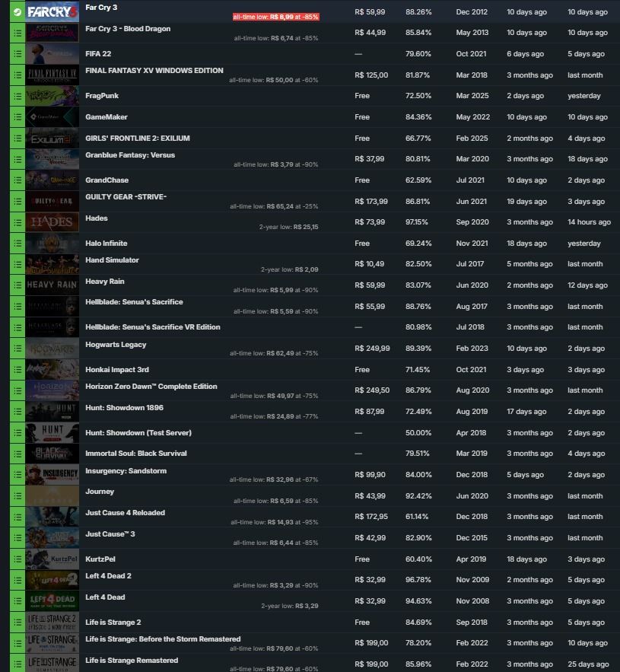Select all-time low R$ 62,49 at -75% text
Image resolution: width=620 pixels, height=672 pixels.
pyautogui.click(x=274, y=353)
